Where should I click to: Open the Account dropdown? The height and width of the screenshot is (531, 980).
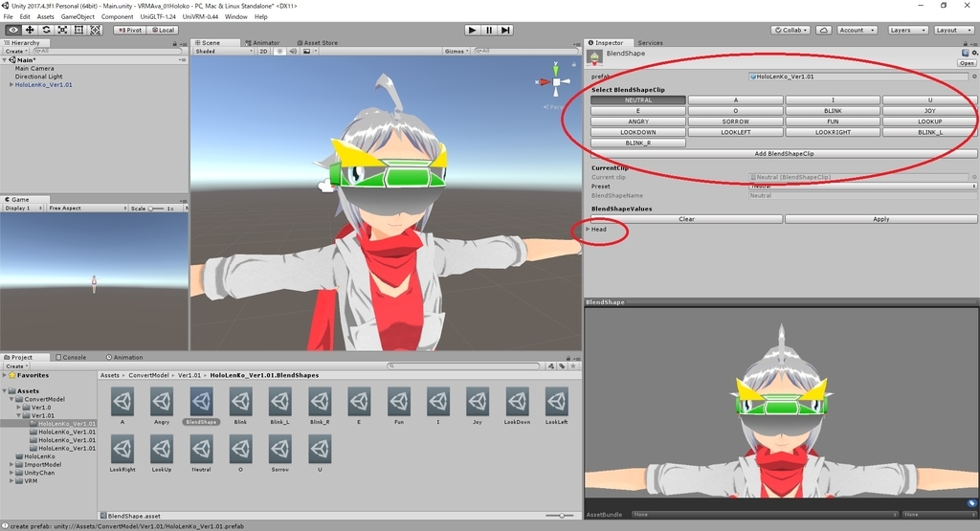click(x=857, y=30)
